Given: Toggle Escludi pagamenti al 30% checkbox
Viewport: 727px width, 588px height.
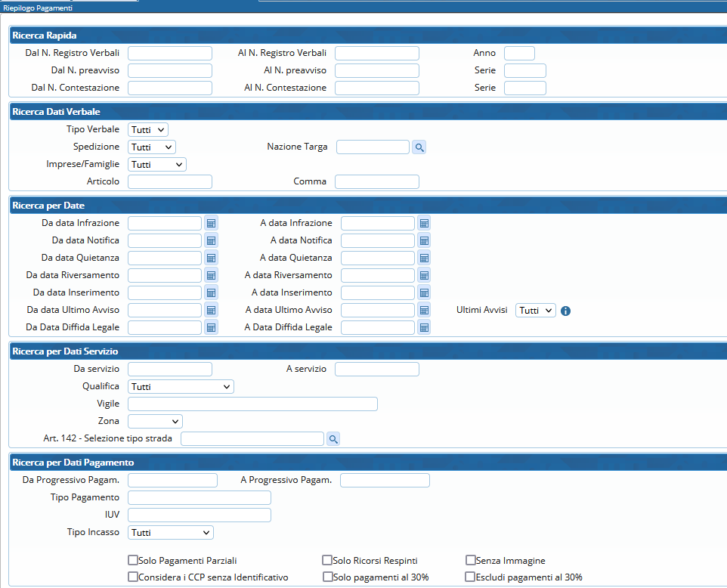Looking at the screenshot, I should click(x=470, y=577).
